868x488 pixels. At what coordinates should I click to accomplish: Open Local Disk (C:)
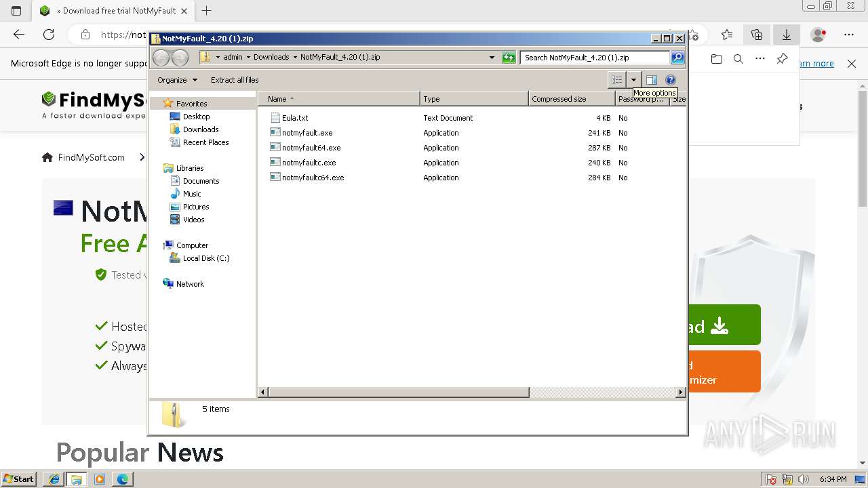(x=206, y=258)
